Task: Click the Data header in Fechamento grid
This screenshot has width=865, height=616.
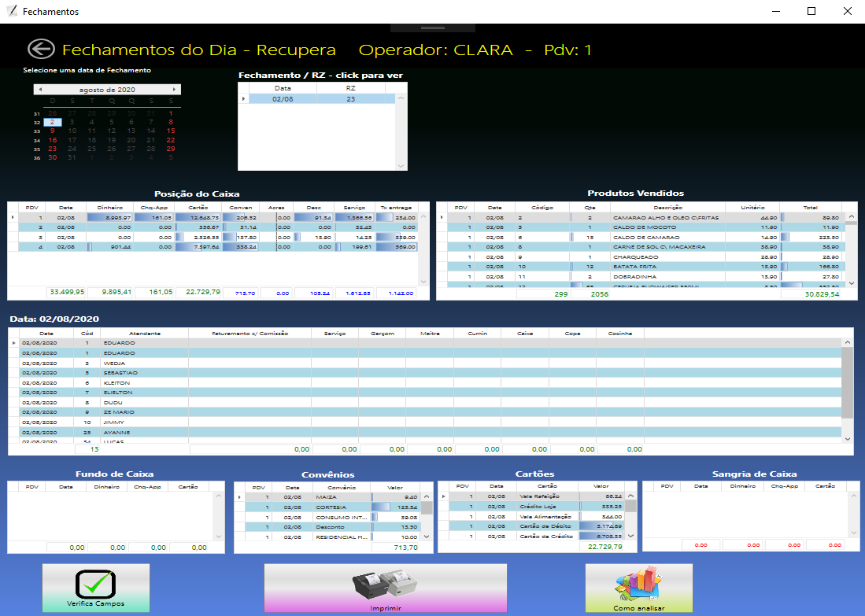Action: point(283,88)
